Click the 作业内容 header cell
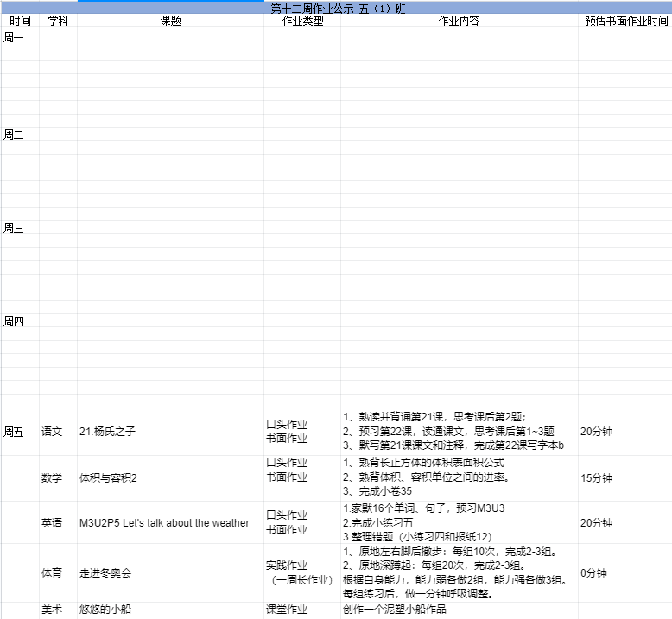 click(x=459, y=22)
